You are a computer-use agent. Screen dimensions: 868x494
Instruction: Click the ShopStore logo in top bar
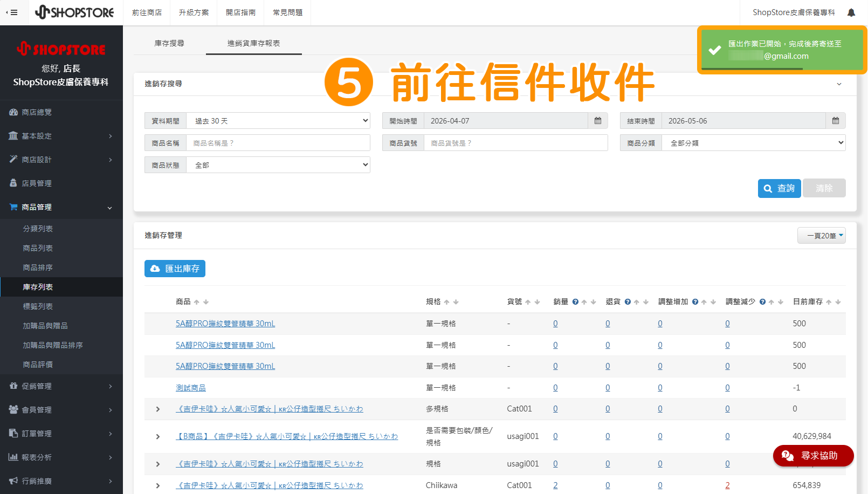[74, 12]
